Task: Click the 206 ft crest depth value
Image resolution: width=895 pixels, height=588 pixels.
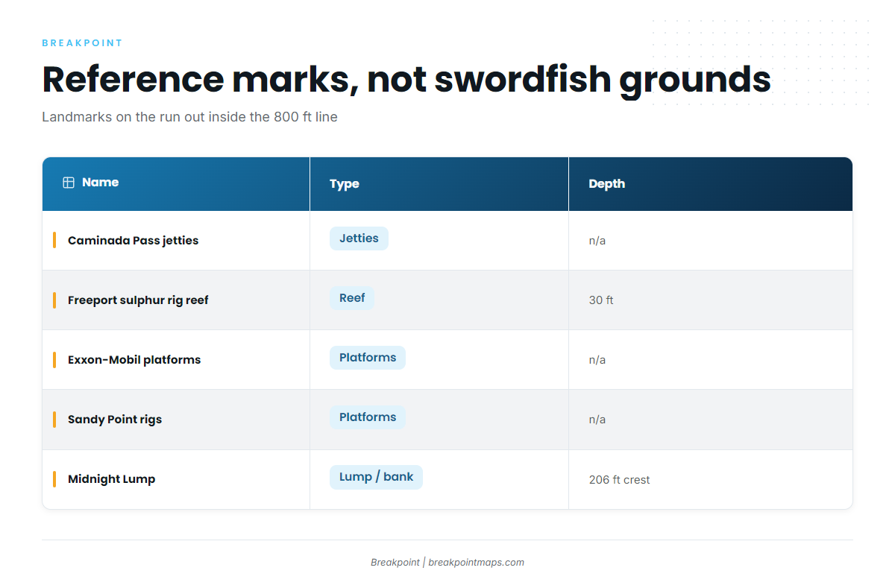Action: [619, 480]
